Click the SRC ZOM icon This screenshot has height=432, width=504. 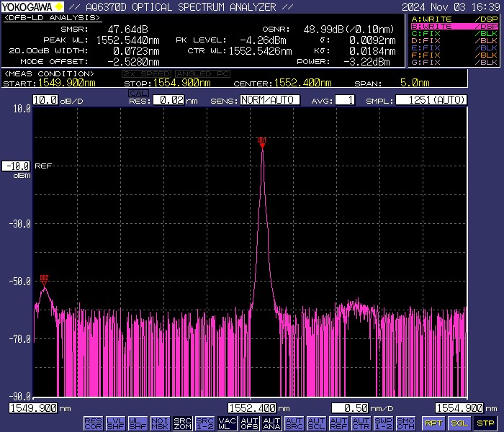(182, 423)
